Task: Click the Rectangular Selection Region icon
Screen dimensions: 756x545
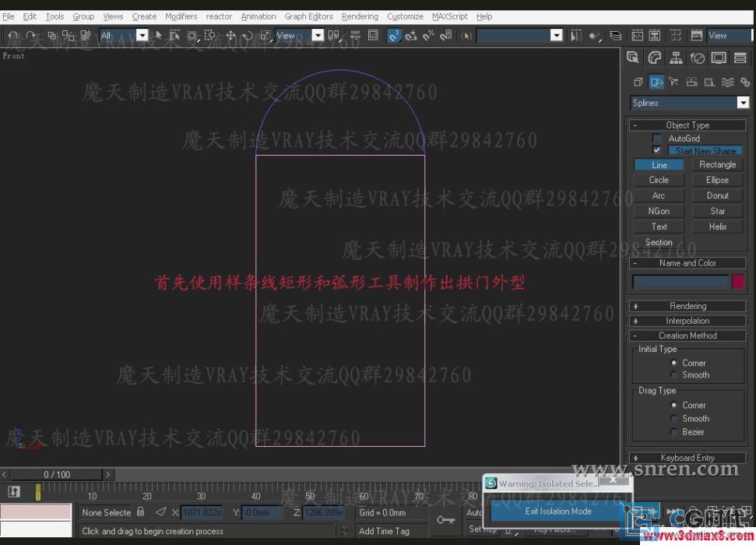Action: tap(192, 35)
